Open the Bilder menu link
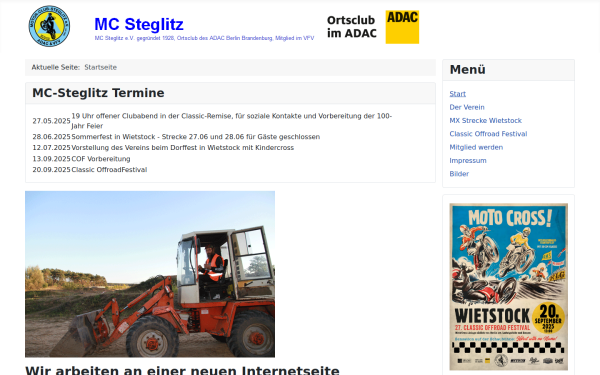Viewport: 600px width, 375px height. coord(459,174)
